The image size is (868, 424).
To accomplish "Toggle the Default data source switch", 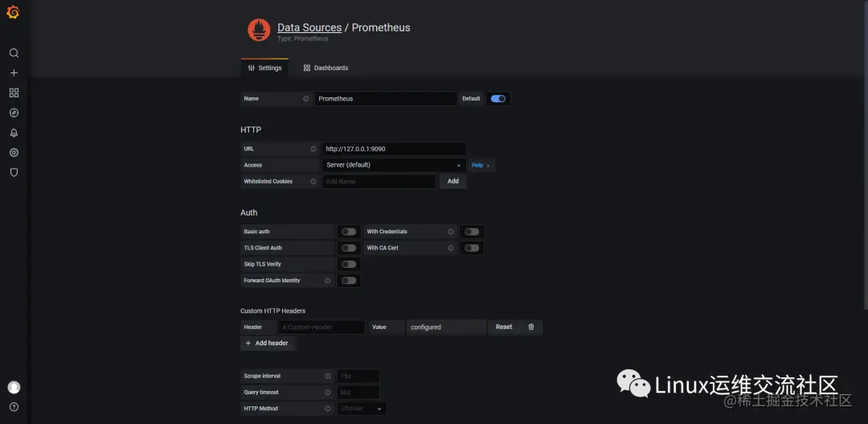I will point(498,99).
